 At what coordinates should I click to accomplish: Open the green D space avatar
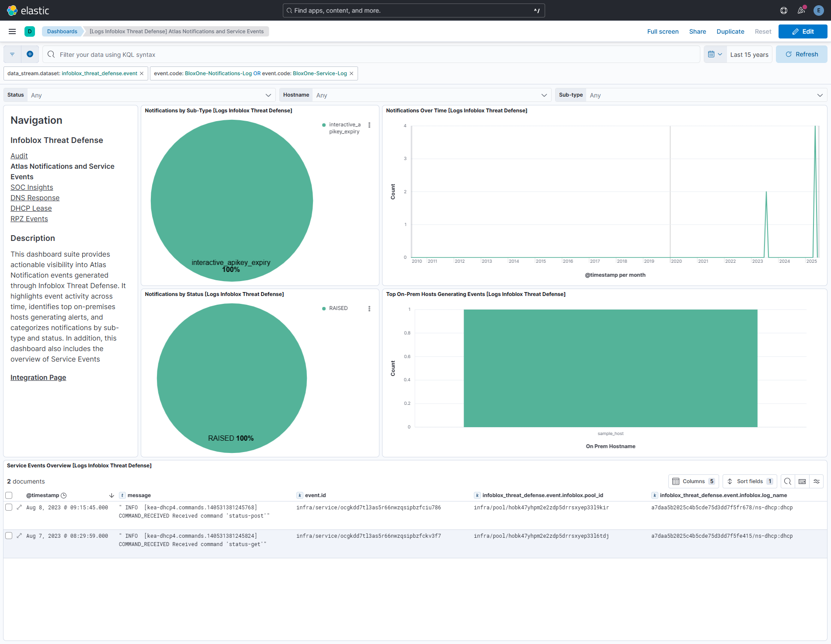(x=30, y=31)
